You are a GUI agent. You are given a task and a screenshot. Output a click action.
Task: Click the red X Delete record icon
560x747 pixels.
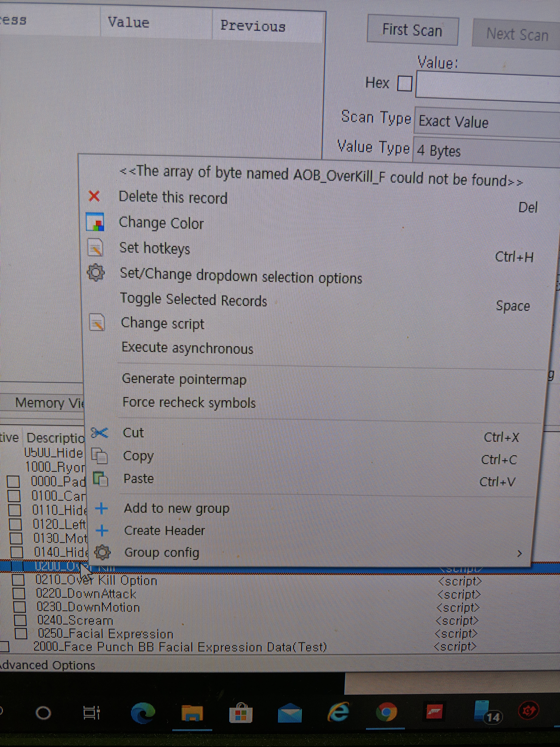click(94, 196)
